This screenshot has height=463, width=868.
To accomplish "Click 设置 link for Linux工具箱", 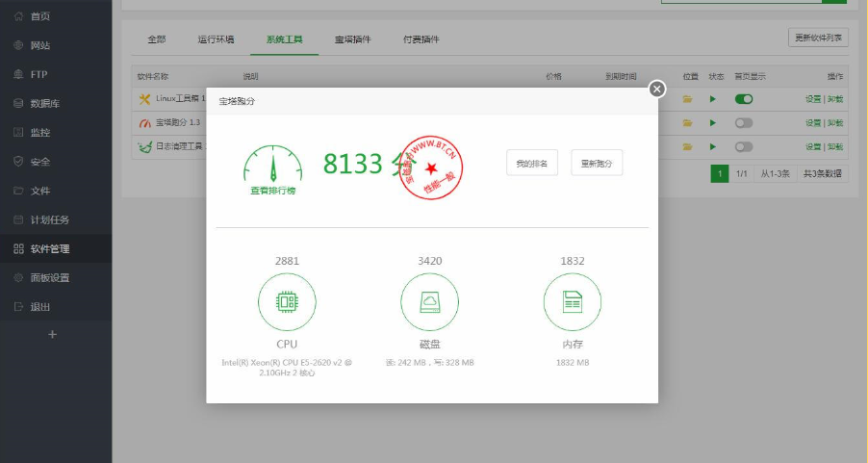I will tap(812, 99).
